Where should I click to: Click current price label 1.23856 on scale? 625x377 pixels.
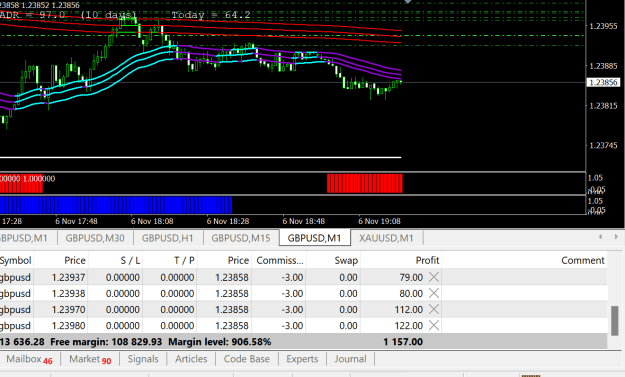point(603,82)
